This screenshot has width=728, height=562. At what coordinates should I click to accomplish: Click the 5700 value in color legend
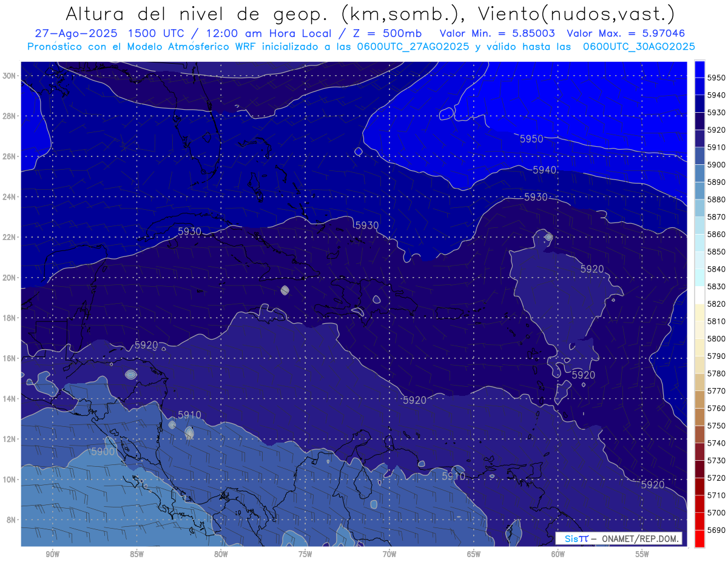tap(716, 512)
